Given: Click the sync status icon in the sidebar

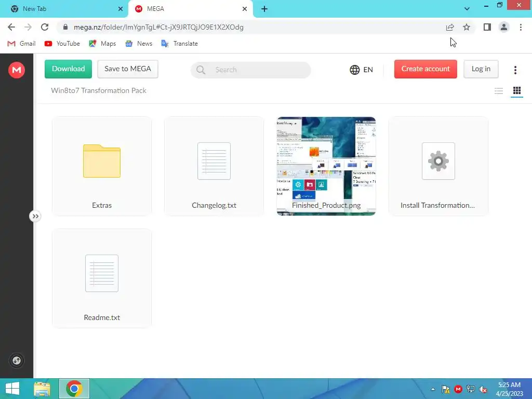Looking at the screenshot, I should (16, 361).
